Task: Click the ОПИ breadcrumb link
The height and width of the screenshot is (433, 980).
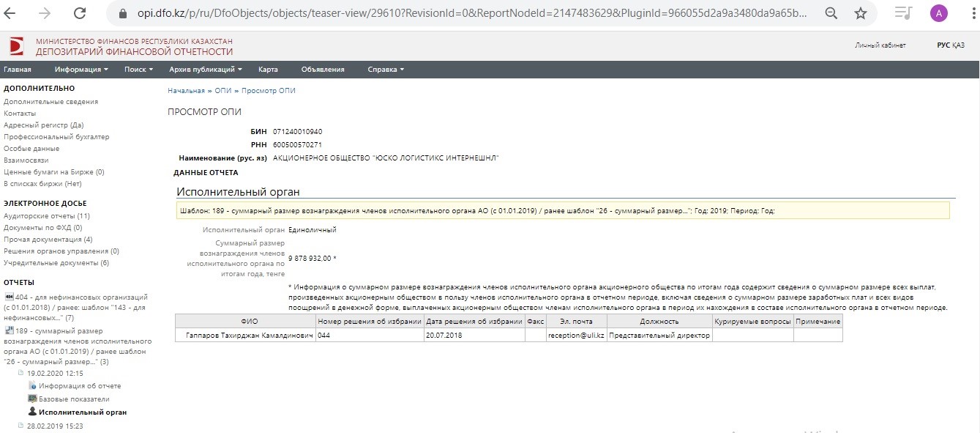Action: coord(222,91)
